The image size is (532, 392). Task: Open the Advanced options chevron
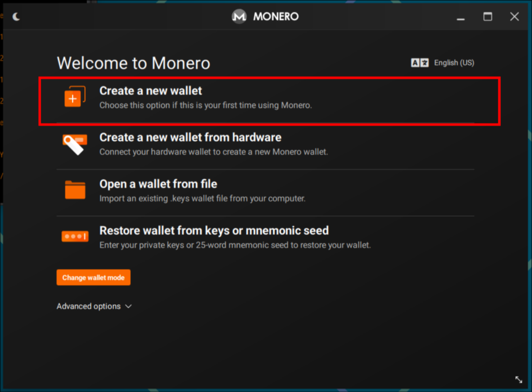coord(128,306)
